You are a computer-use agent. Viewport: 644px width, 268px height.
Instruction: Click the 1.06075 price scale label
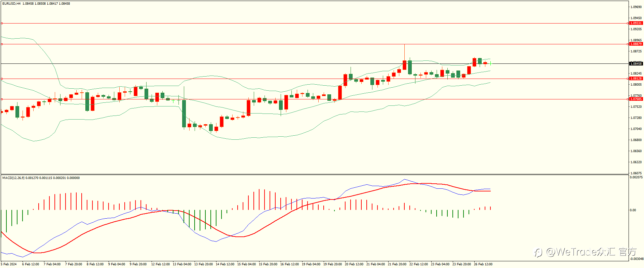pos(636,173)
